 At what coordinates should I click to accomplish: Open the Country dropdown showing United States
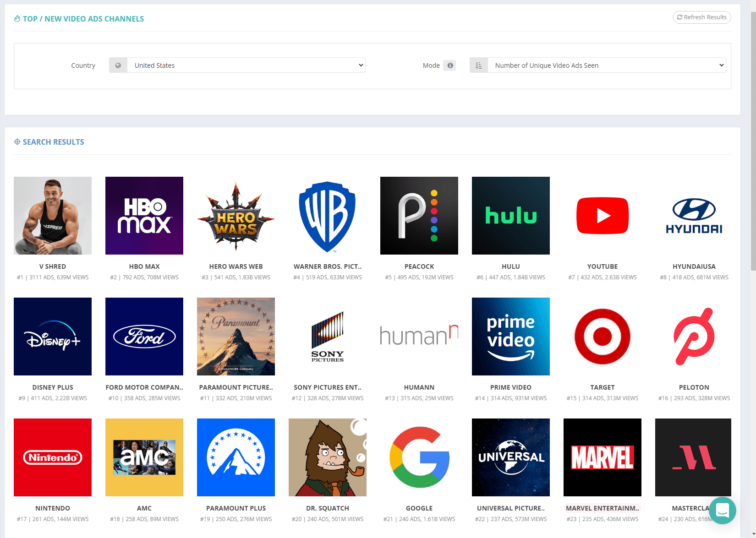(247, 65)
